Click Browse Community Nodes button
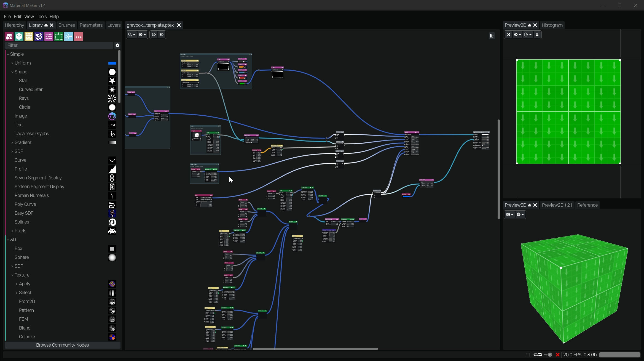Image resolution: width=644 pixels, height=361 pixels. click(63, 345)
